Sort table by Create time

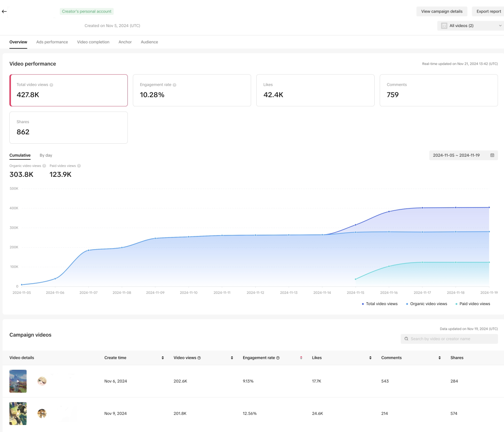(163, 358)
